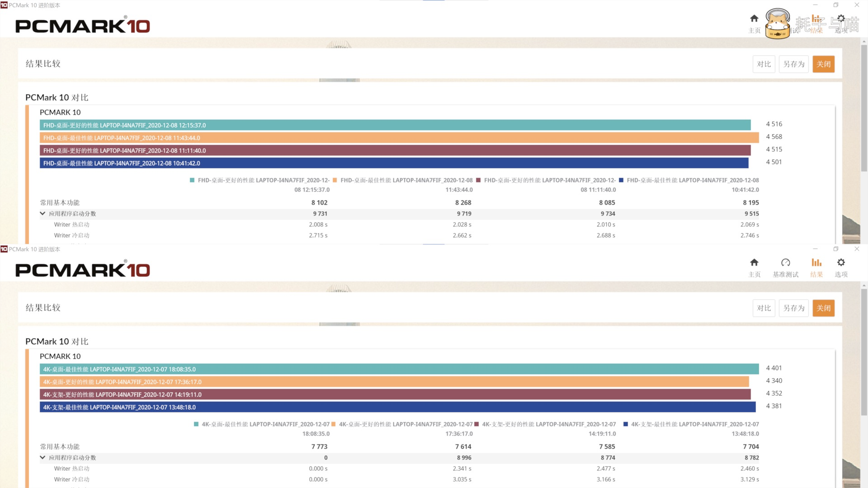Click orange 关闭 button in upper window
The height and width of the screenshot is (488, 868).
point(823,64)
